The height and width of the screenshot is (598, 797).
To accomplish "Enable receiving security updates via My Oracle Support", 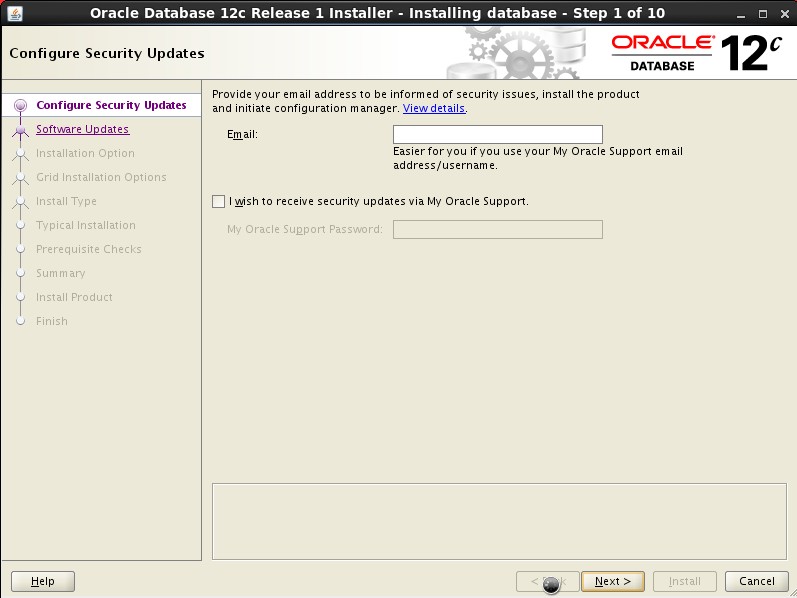I will pos(219,201).
